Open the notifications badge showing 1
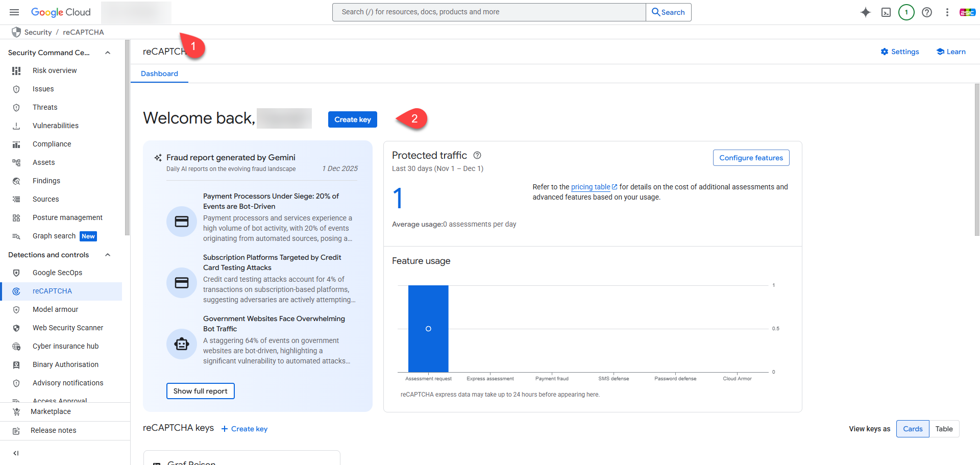980x465 pixels. [906, 12]
